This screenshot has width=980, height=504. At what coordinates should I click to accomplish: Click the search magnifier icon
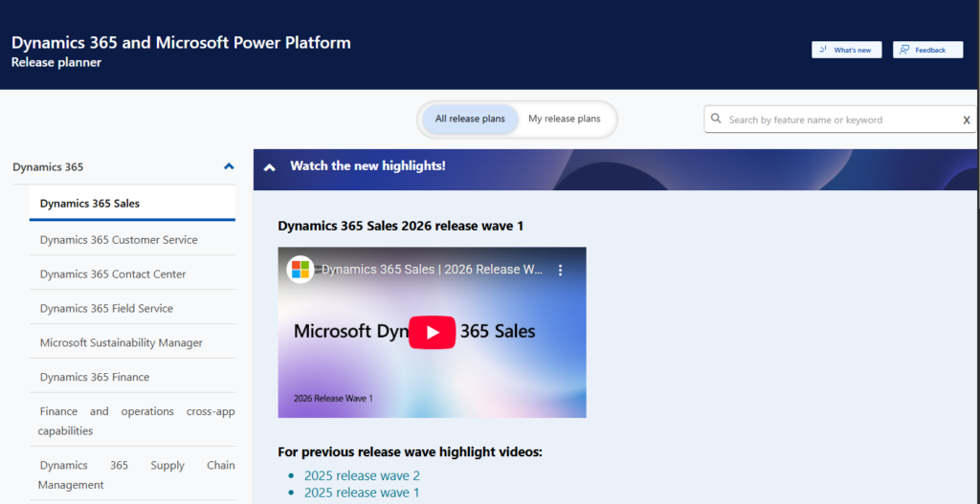716,120
